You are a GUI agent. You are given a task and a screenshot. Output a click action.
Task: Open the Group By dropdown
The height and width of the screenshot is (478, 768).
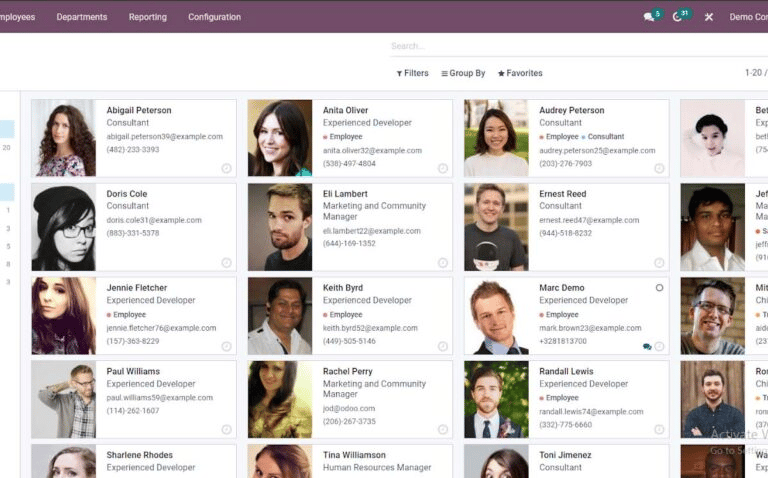tap(463, 73)
